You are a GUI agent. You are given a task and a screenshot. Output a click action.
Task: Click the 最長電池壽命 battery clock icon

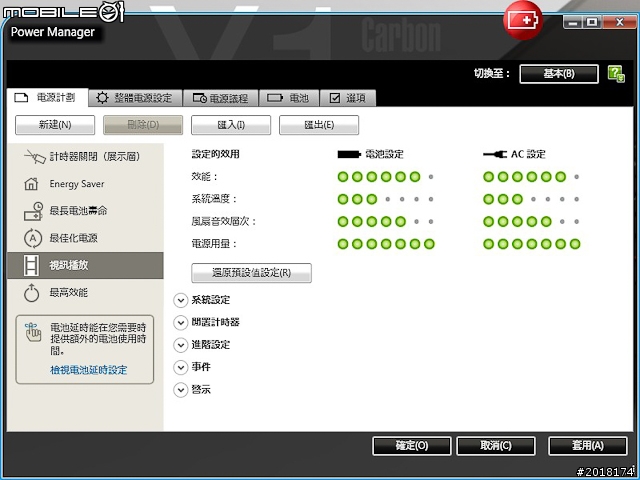[x=33, y=211]
